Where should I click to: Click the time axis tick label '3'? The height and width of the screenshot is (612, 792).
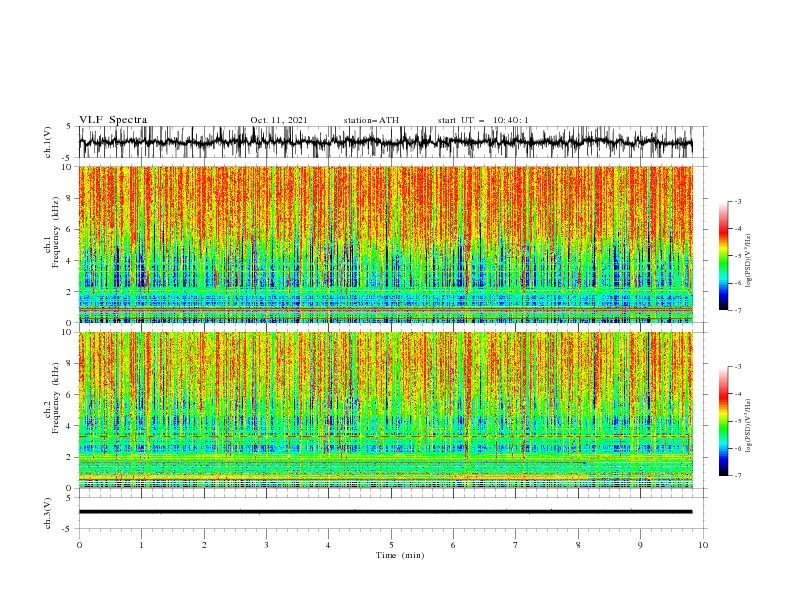point(266,545)
